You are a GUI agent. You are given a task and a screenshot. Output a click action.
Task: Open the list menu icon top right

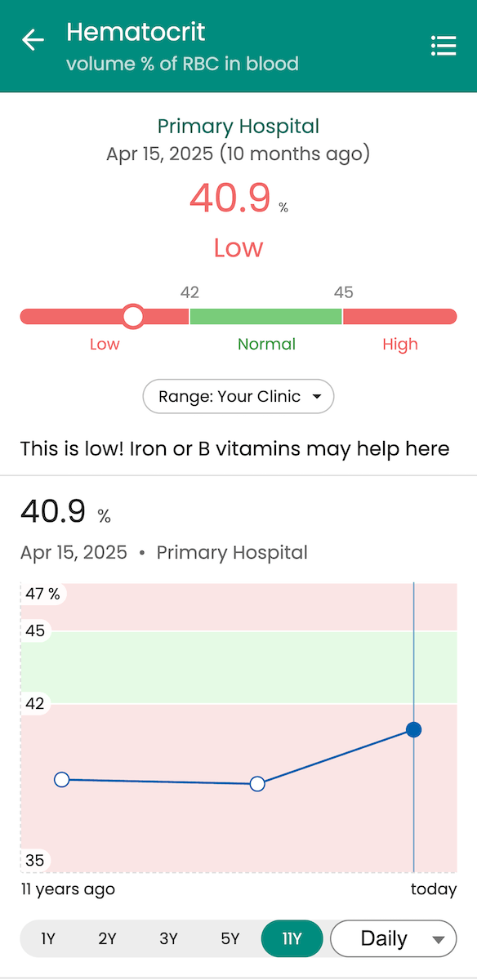[444, 46]
